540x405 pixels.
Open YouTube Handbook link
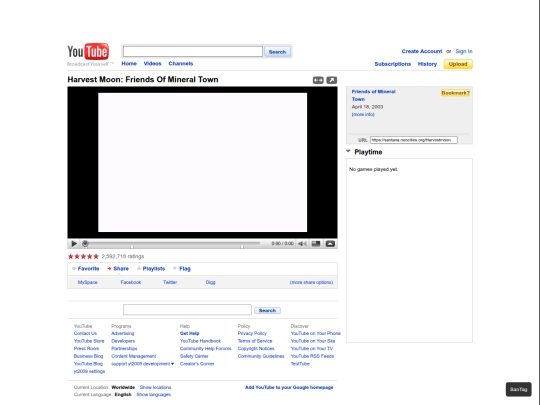pyautogui.click(x=200, y=341)
